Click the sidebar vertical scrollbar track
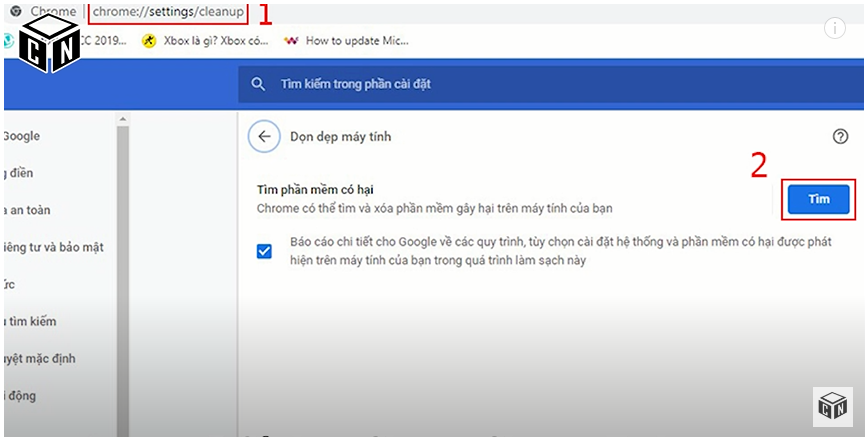This screenshot has height=437, width=866. [123, 280]
